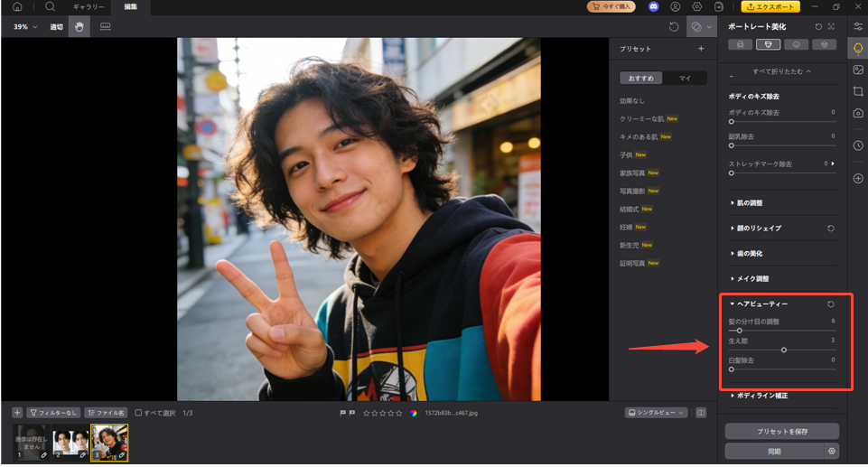Open the sync settings gear icon
The image size is (868, 467).
click(832, 452)
